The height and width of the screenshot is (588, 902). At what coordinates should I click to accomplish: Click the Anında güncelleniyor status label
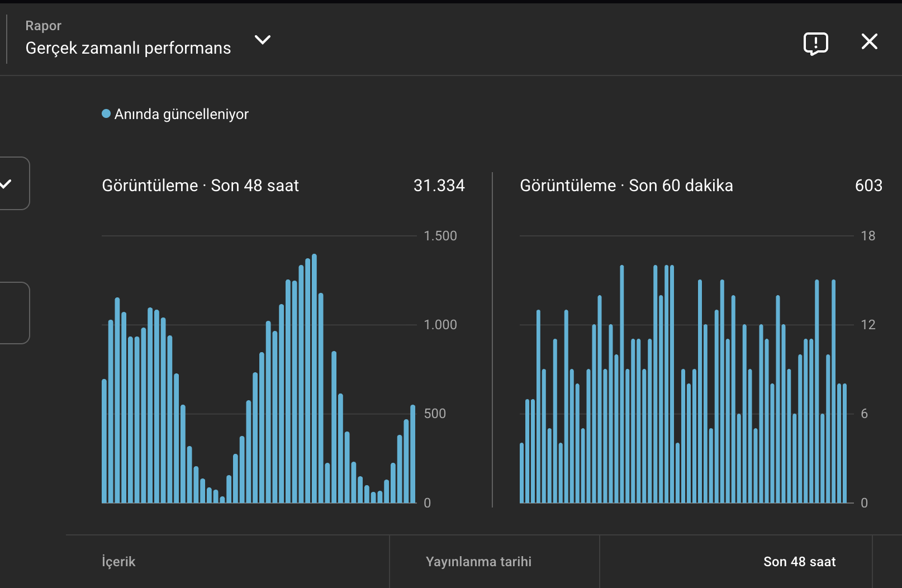pyautogui.click(x=182, y=114)
